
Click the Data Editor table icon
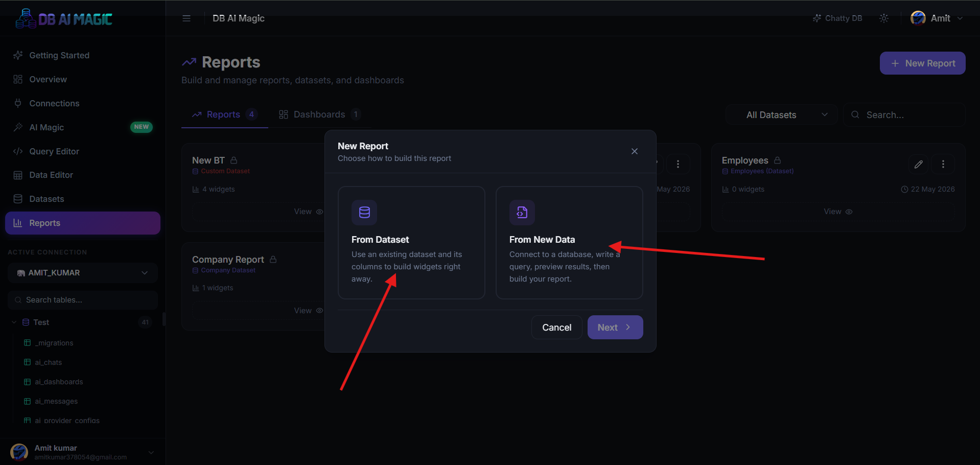coord(18,175)
